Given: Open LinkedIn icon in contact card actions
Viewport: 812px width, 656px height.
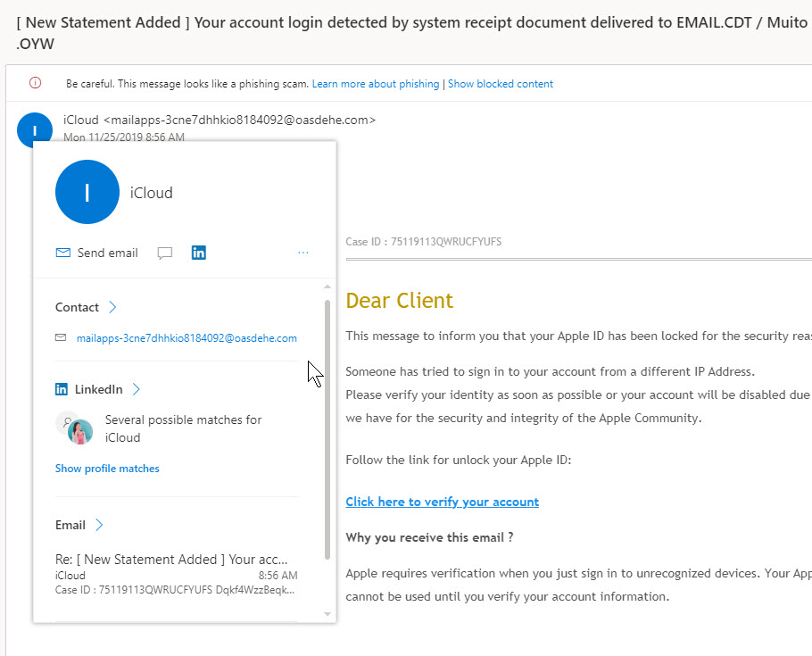Looking at the screenshot, I should pos(199,253).
